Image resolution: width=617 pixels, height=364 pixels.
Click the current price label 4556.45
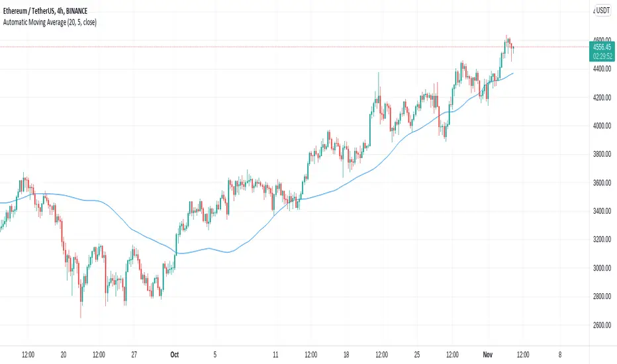pyautogui.click(x=601, y=47)
